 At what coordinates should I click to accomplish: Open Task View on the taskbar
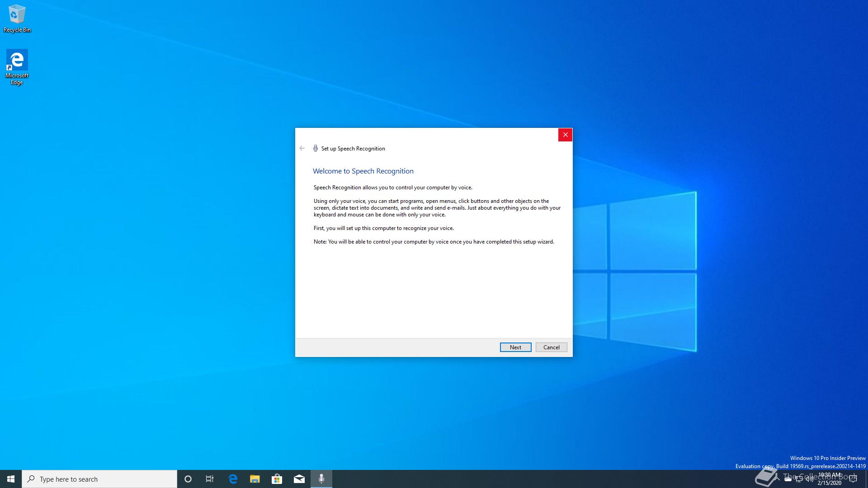click(x=210, y=479)
